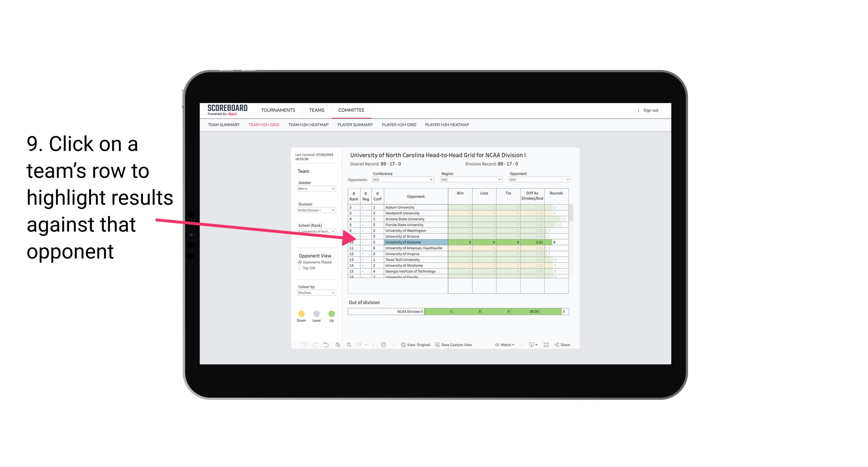
Task: Click the PLAYER SUMMARY tab
Action: (x=355, y=125)
